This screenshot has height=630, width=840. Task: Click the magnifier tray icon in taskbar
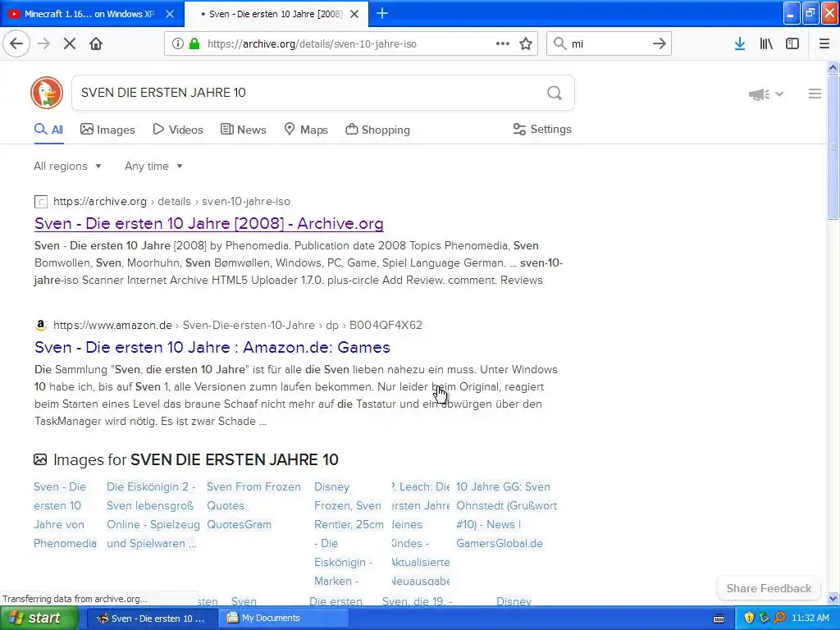coord(779,618)
